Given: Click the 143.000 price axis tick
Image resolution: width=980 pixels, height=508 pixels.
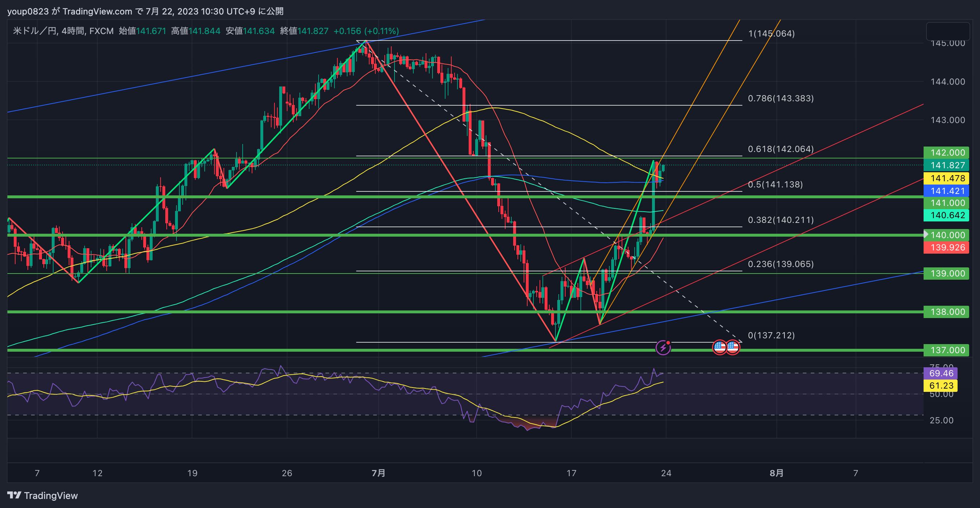Looking at the screenshot, I should [948, 120].
